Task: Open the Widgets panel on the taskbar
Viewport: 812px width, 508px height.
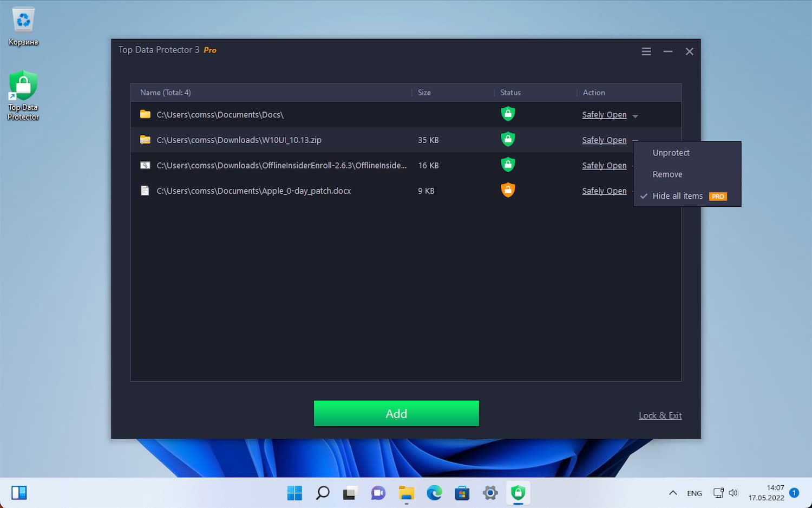Action: tap(19, 493)
